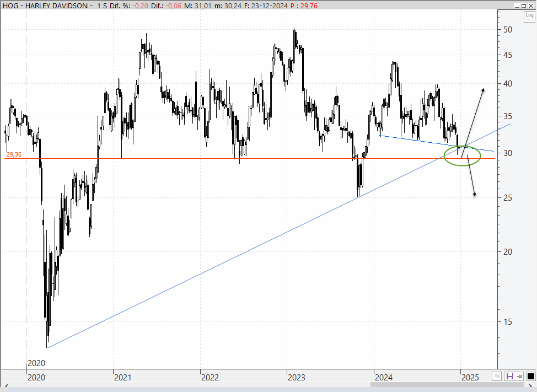Screen dimensions: 537x392
Task: Click the scrollbar left arrow
Action: pos(6,386)
